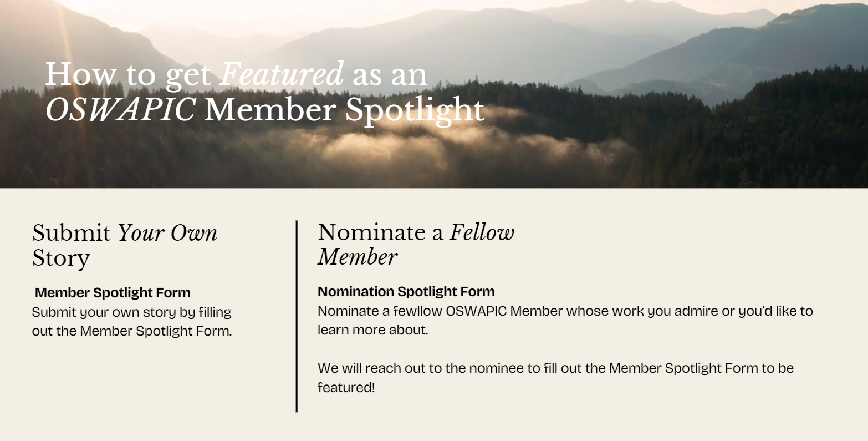Click the word "Story" under Submit heading
Viewport: 868px width, 441px height.
61,258
